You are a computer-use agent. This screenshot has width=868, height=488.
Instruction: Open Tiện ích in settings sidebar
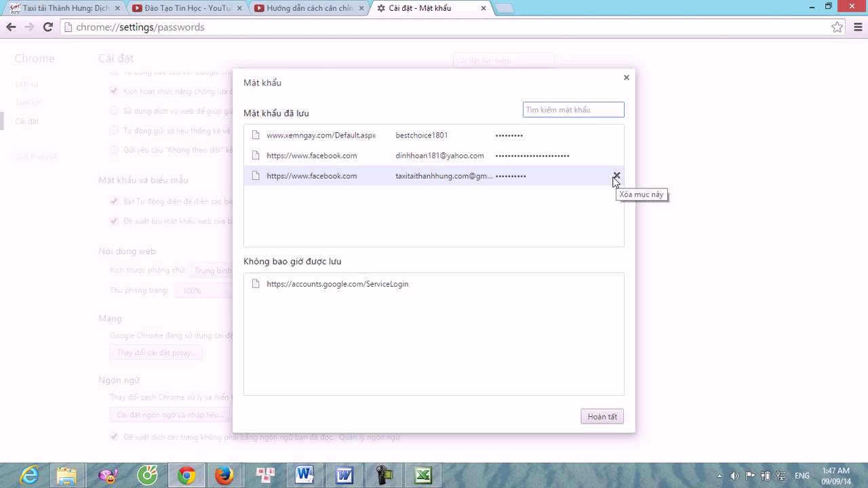click(28, 102)
